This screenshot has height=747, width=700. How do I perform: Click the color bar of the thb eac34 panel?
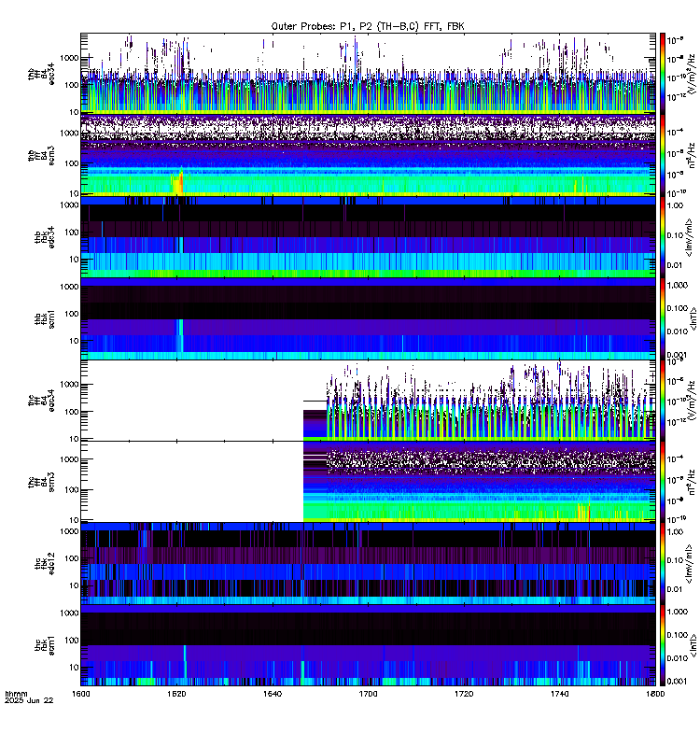pos(662,74)
